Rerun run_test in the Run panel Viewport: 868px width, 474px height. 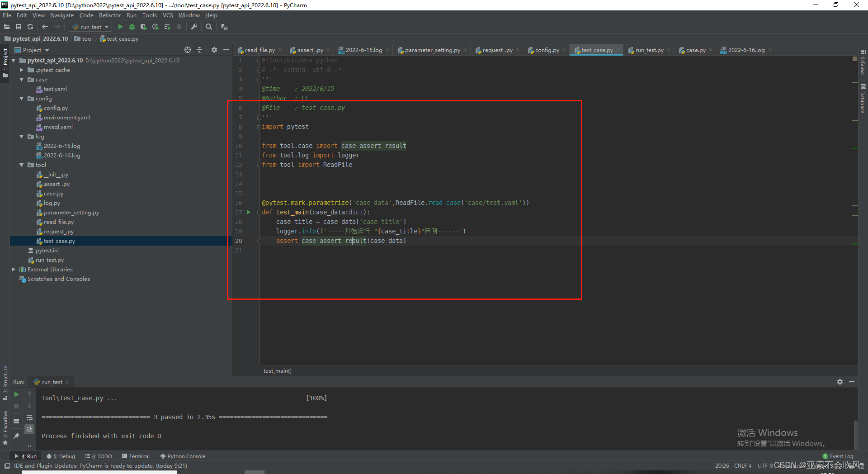pos(16,394)
